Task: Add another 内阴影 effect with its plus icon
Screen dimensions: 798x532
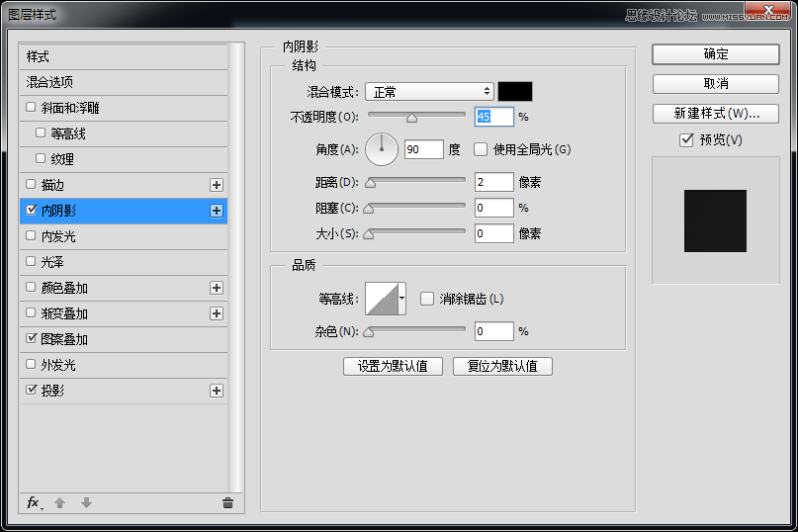Action: (217, 211)
